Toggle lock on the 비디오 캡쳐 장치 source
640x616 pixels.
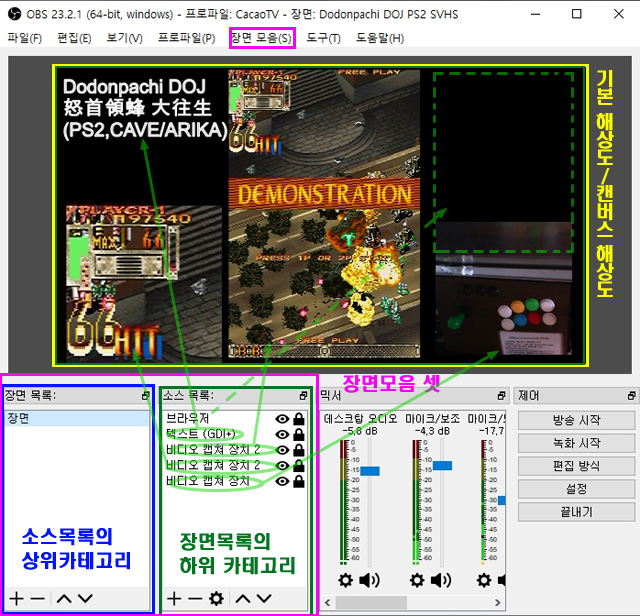[299, 481]
